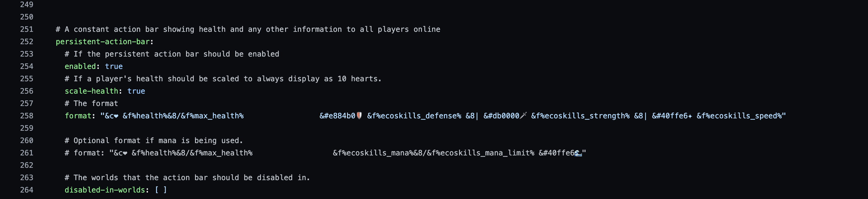Click the heart symbol in commented format line
Screen dimensions: 868x199
[125, 153]
